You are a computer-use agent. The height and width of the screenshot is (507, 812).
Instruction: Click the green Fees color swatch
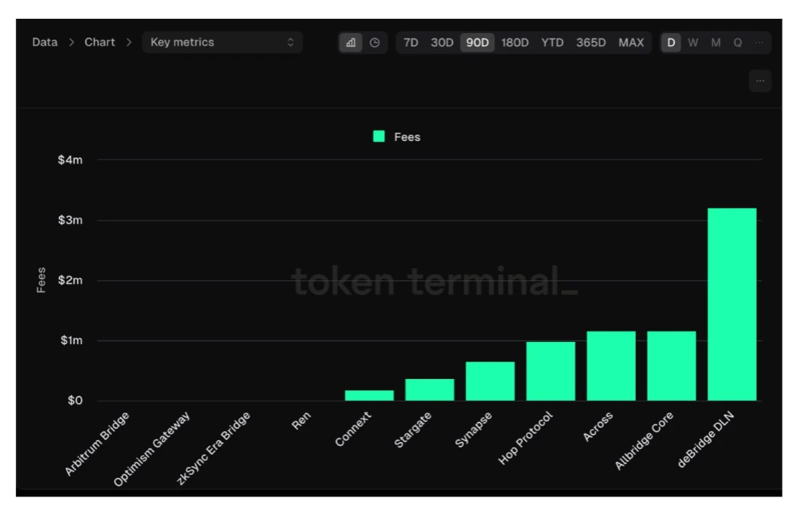tap(379, 136)
